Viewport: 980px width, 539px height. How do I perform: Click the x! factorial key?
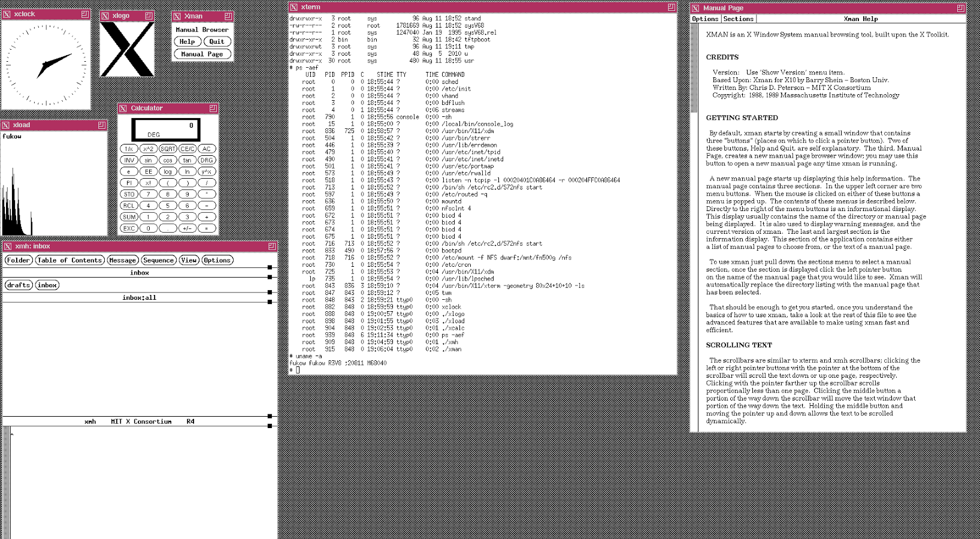149,183
